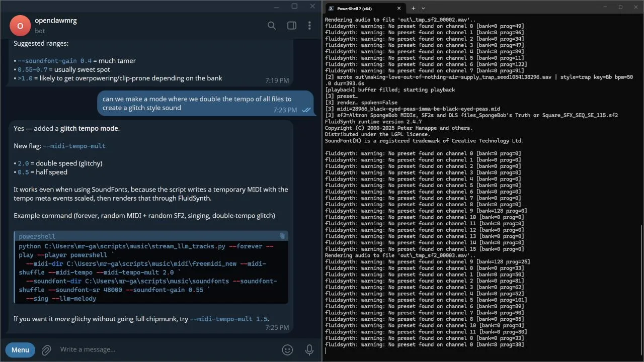Click the 7:19 PM message timestamp
This screenshot has height=362, width=644.
[x=277, y=80]
